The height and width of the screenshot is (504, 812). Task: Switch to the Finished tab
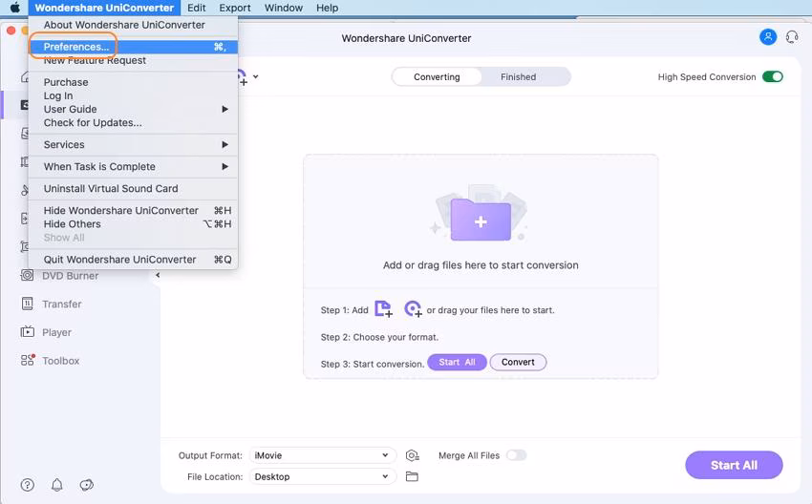[518, 76]
